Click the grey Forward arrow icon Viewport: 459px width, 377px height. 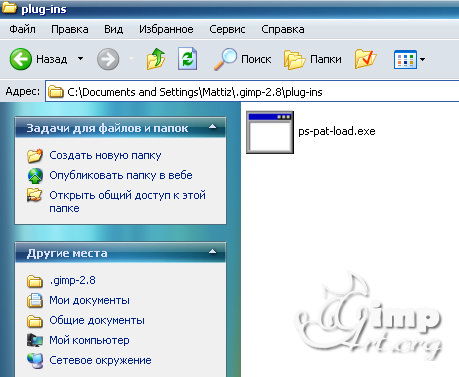108,59
